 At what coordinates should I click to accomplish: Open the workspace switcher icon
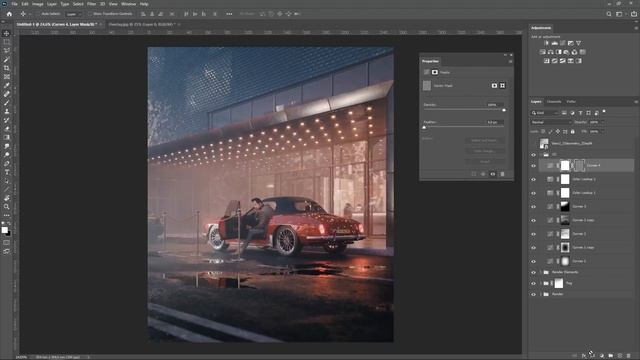click(619, 14)
